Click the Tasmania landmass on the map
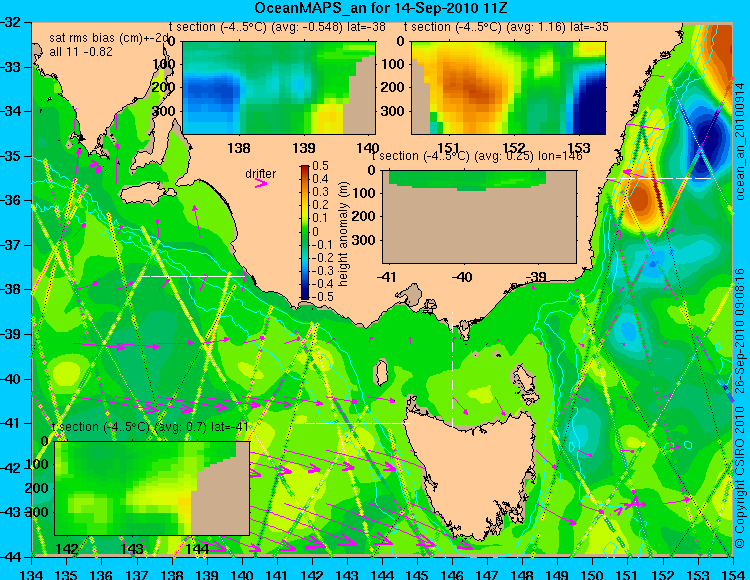750x580 pixels. click(474, 476)
